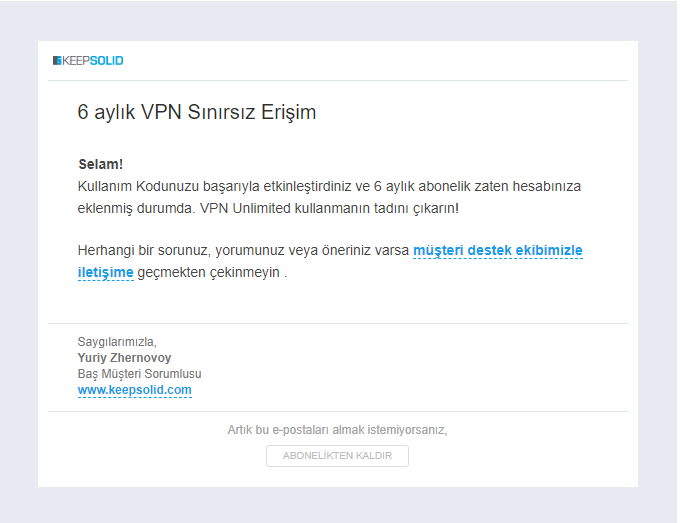Click the name 'Yuriy Zhernovoy'
680x523 pixels.
coord(124,358)
